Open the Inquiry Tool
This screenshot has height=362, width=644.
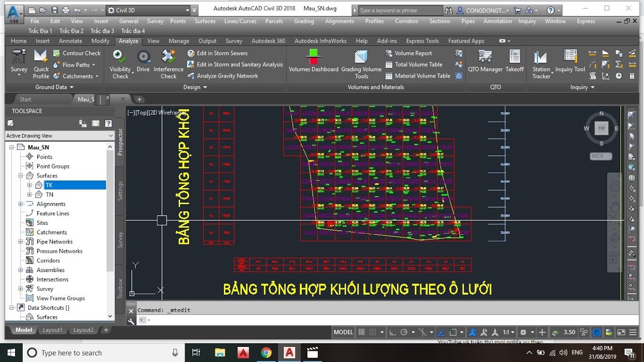(x=570, y=61)
